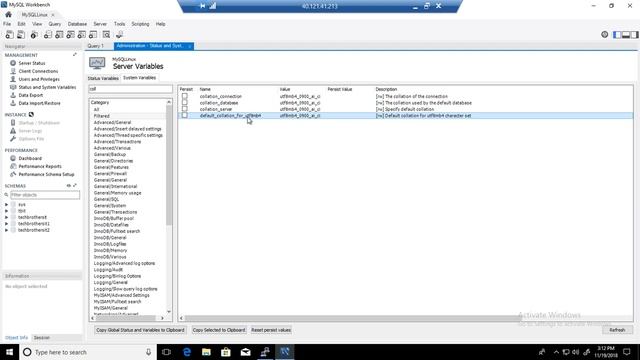Click the Refresh button
Viewport: 640px width, 360px height.
pos(617,330)
